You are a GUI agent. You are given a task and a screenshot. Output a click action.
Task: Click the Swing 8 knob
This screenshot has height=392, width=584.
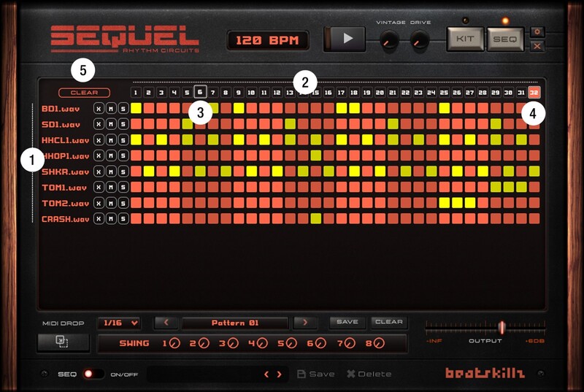pos(379,343)
